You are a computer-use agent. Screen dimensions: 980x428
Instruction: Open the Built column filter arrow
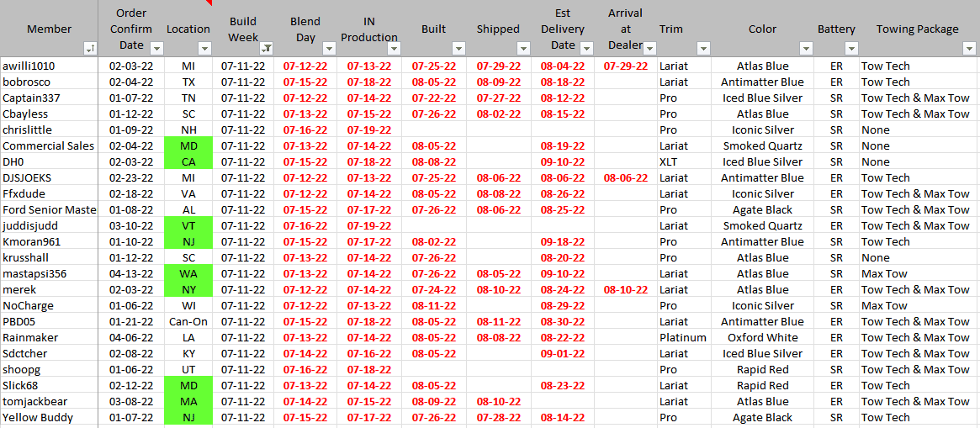tap(458, 49)
